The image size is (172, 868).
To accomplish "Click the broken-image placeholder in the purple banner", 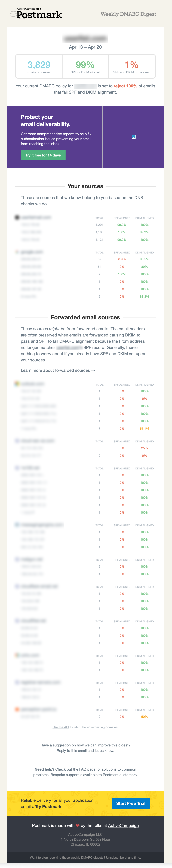I will [134, 136].
